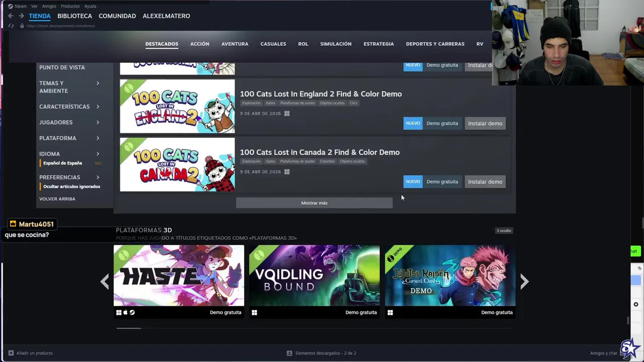Viewport: 644px width, 362px height.
Task: Toggle the Ocultar artículos ignorados preference
Action: pos(71,187)
